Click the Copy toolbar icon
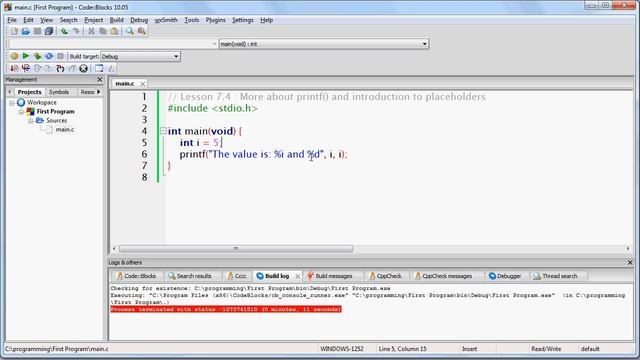 103,31
